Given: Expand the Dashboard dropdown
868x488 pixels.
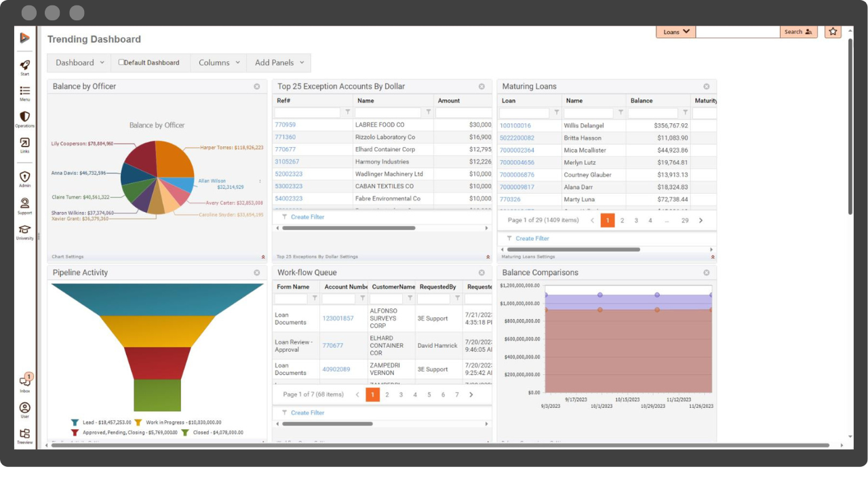Looking at the screenshot, I should tap(80, 63).
